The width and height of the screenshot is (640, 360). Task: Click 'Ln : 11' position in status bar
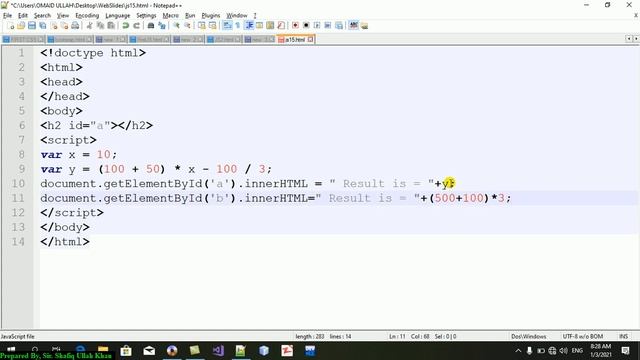397,337
